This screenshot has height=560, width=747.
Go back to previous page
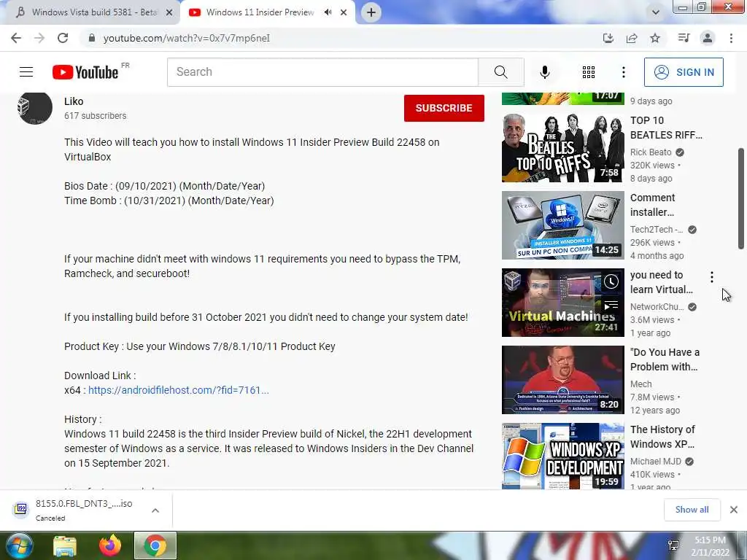pyautogui.click(x=16, y=38)
